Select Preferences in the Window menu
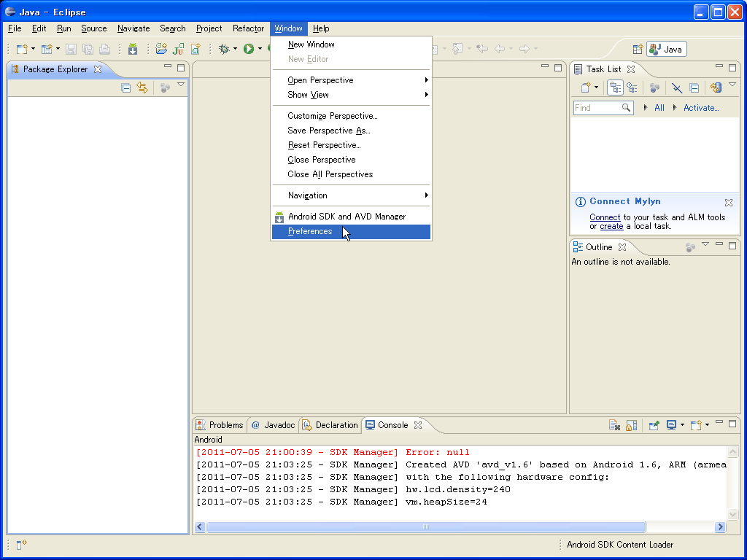The width and height of the screenshot is (747, 560). click(351, 231)
